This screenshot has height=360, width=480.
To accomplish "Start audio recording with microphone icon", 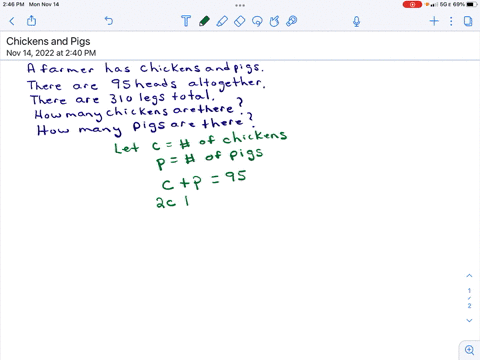I will tap(356, 21).
